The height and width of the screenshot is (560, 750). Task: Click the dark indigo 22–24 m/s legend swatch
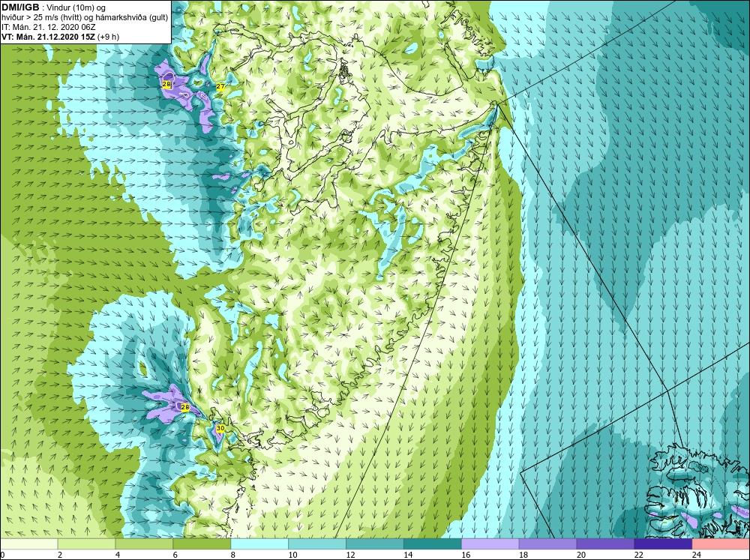[663, 544]
